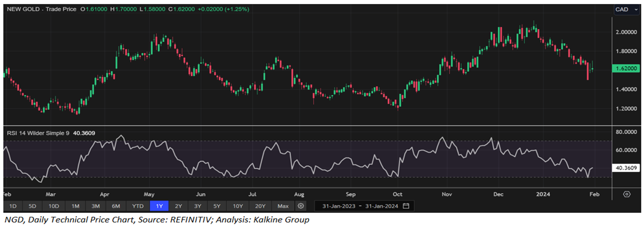Viewport: 644px width, 226px height.
Task: Click the calendar icon beside dates
Action: [406, 206]
